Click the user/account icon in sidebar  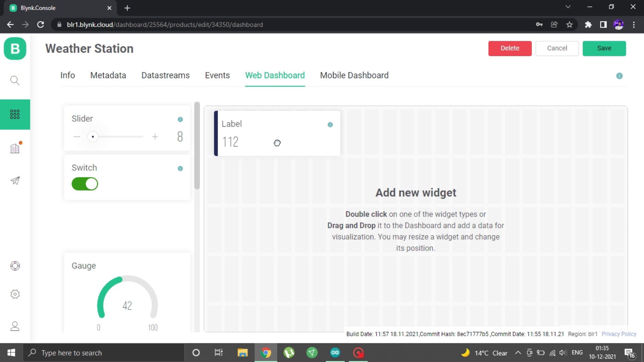[15, 326]
